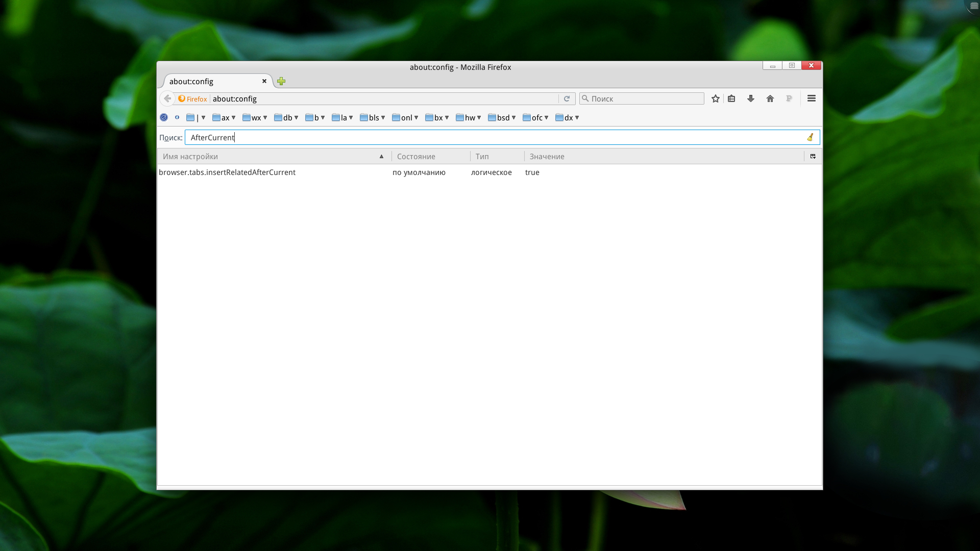
Task: Open a new tab with plus icon
Action: pos(281,81)
